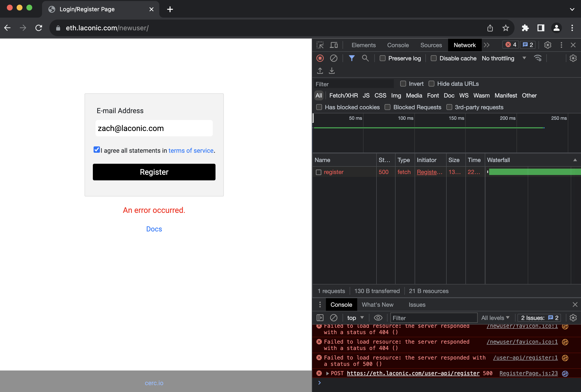
Task: Open the No throttling dropdown
Action: click(x=503, y=58)
